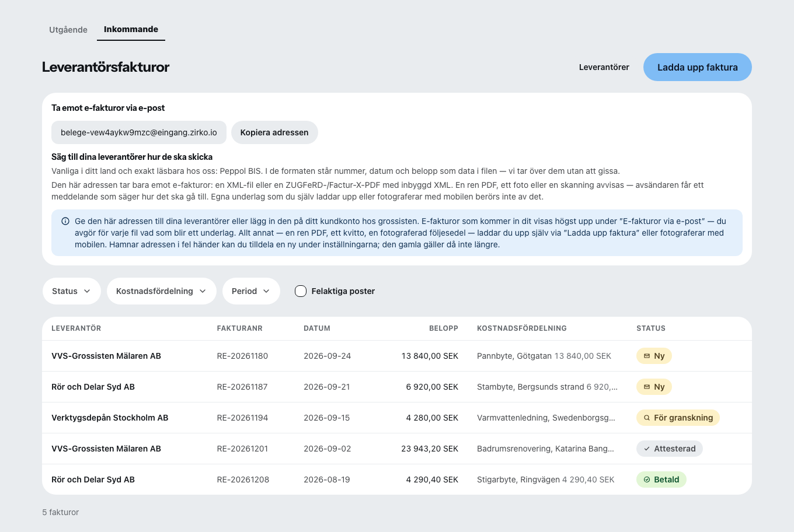Viewport: 794px width, 532px height.
Task: Click amount 4 280,00 SEK
Action: (432, 418)
